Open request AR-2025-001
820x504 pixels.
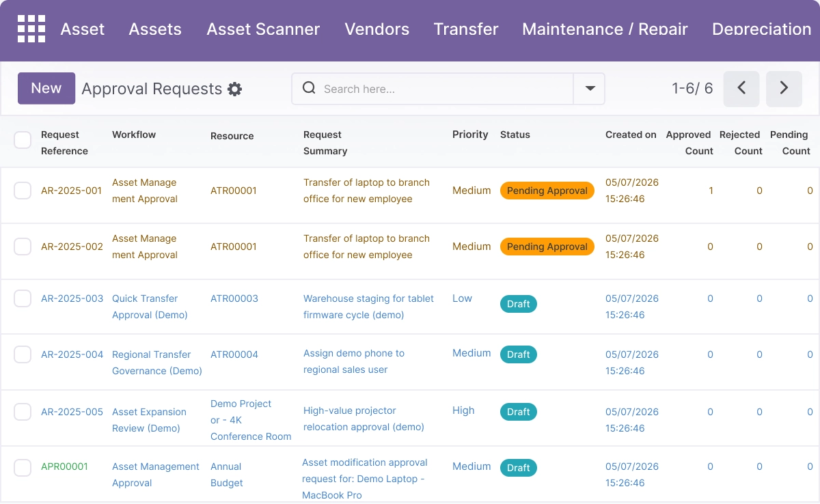(x=72, y=191)
